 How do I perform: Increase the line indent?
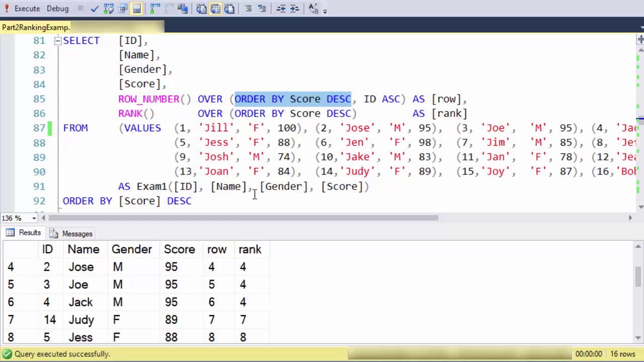[x=295, y=9]
